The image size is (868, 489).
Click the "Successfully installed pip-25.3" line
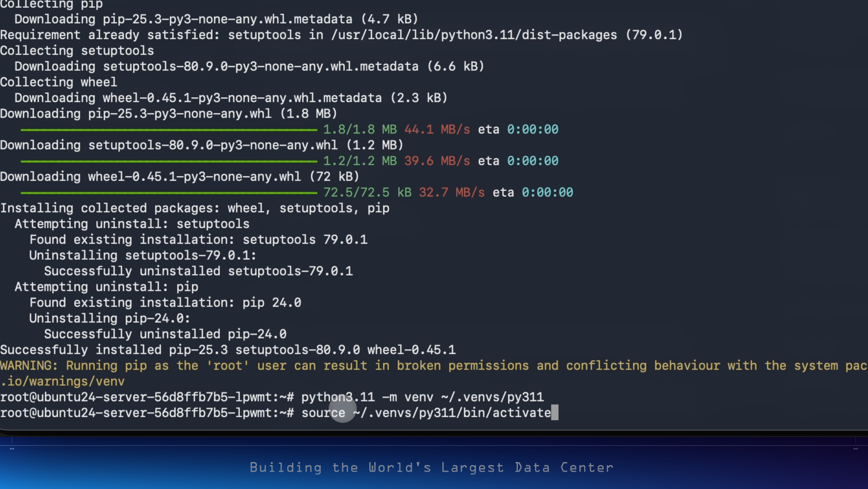[x=228, y=350]
